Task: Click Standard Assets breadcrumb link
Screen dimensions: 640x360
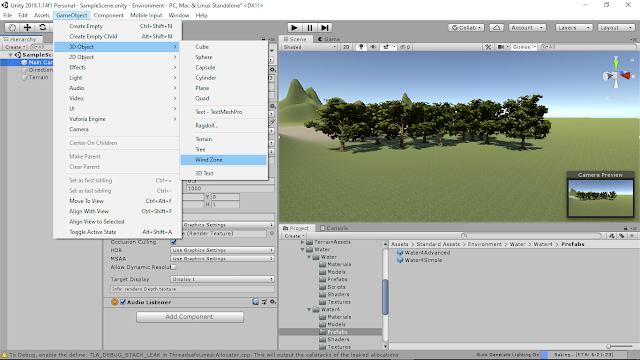Action: click(438, 244)
